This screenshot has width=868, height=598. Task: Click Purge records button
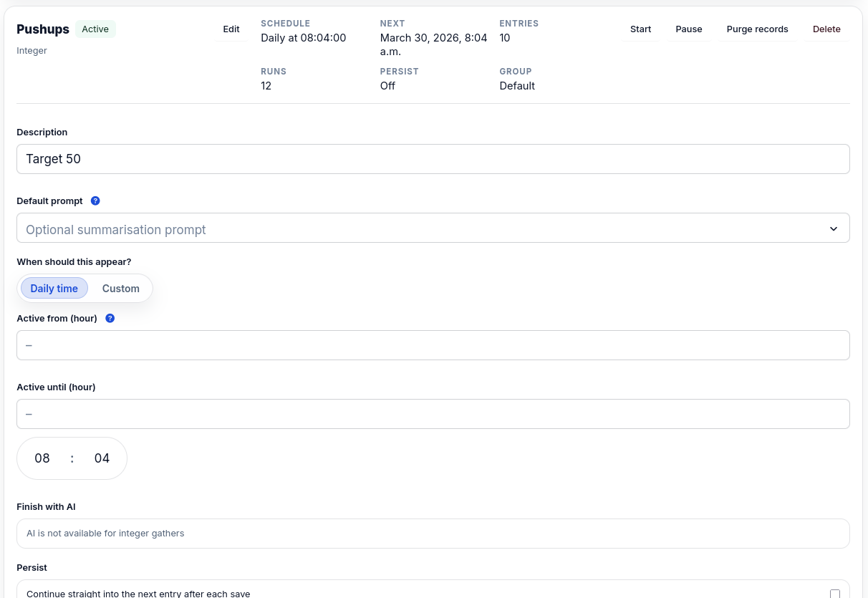click(757, 29)
